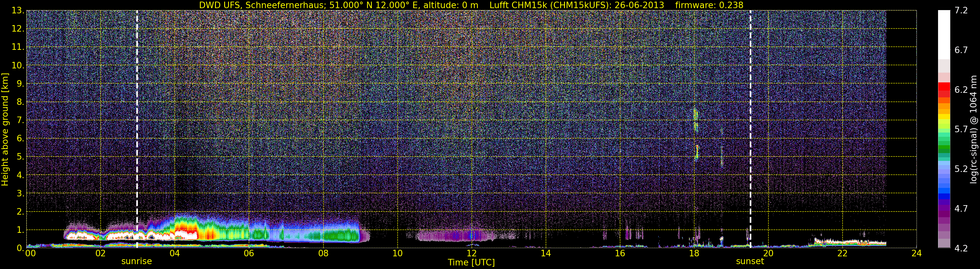Click the height axis tick label "2."
This screenshot has width=980, height=269.
[x=20, y=211]
